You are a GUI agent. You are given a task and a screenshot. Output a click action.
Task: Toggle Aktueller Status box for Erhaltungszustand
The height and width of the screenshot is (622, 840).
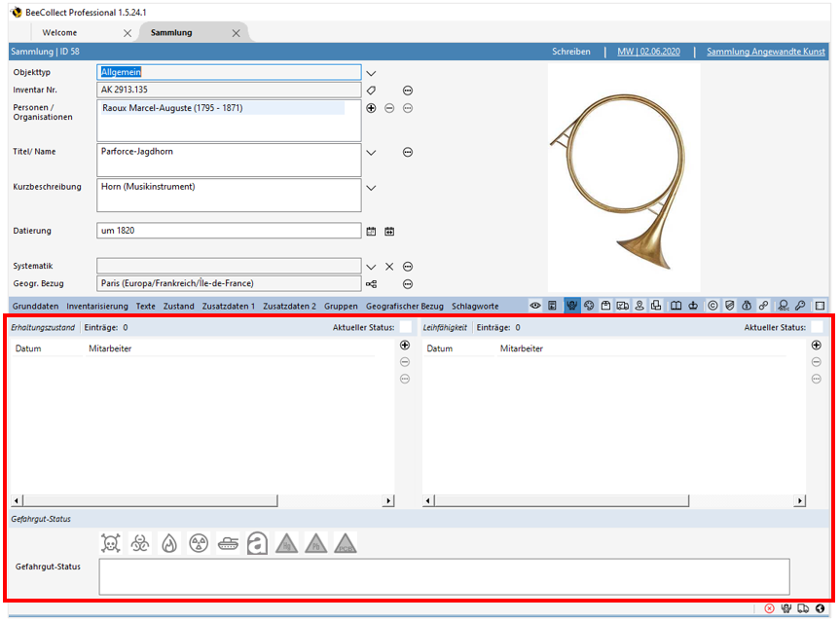click(406, 328)
